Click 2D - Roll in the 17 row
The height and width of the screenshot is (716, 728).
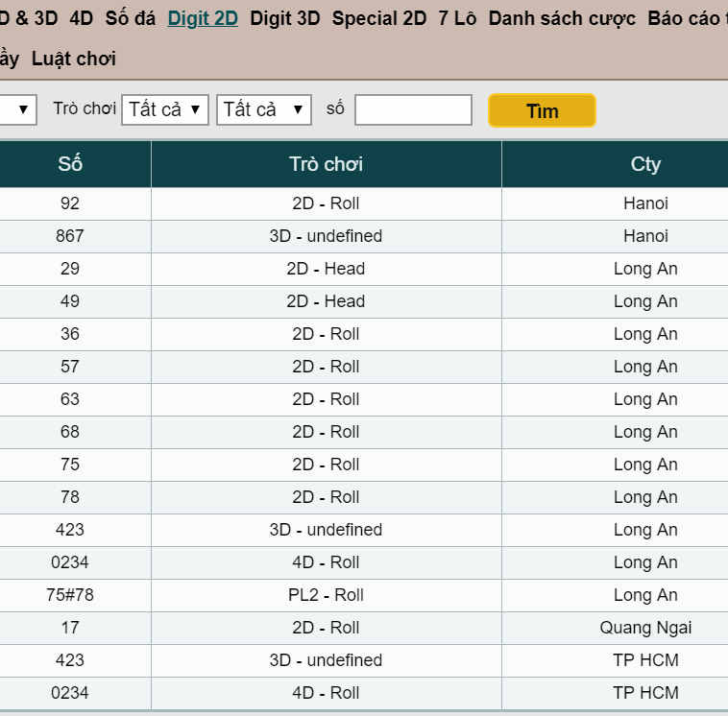point(326,628)
